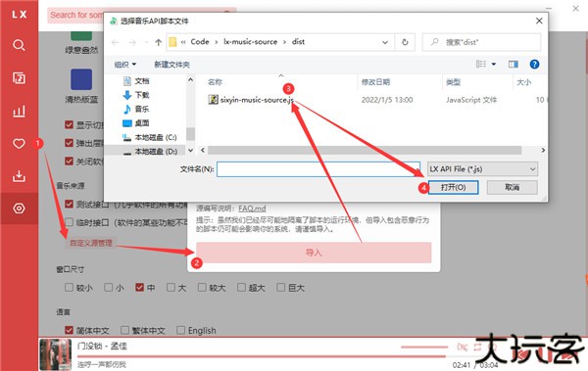Screen dimensions: 588x371
Task: Open the song list page in sidebar
Action: pyautogui.click(x=19, y=78)
